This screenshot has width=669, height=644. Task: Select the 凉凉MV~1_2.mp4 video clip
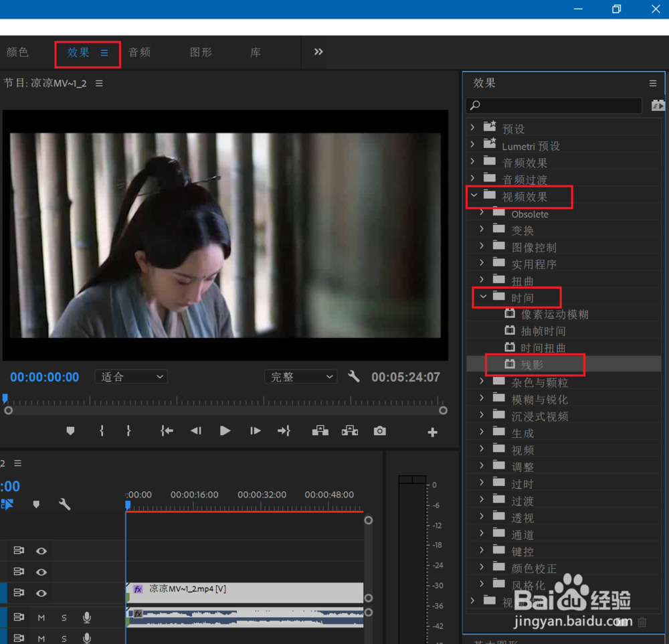[246, 592]
